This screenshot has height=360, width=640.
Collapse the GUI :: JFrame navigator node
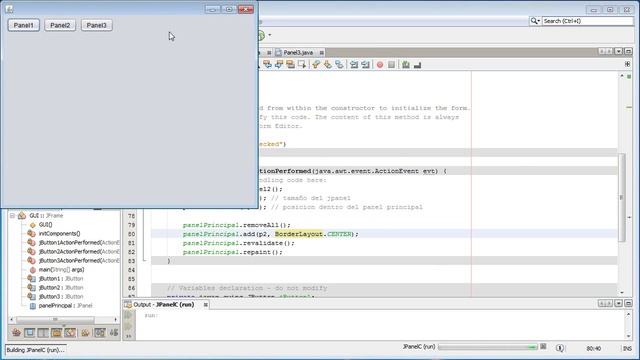click(12, 216)
